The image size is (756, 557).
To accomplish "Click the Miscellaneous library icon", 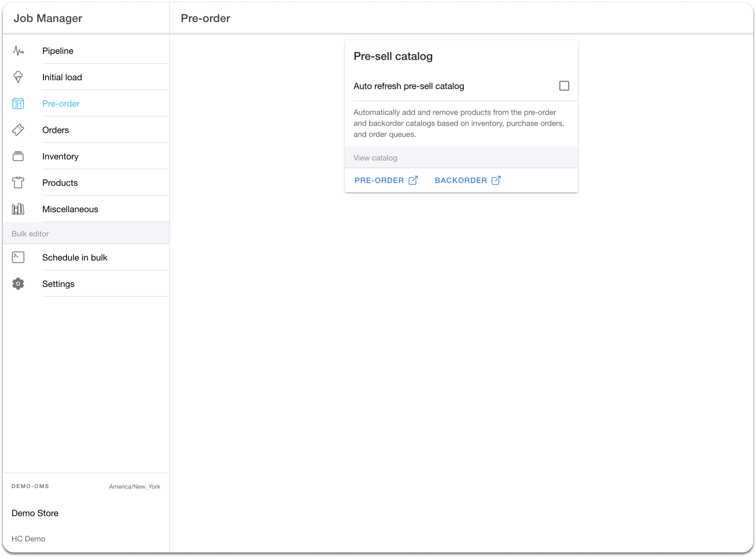I will pyautogui.click(x=18, y=209).
